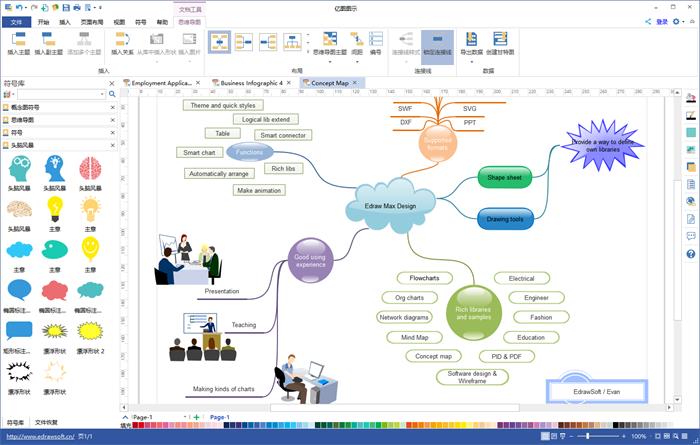
Task: Click the 登录 (Login) button
Action: click(661, 20)
